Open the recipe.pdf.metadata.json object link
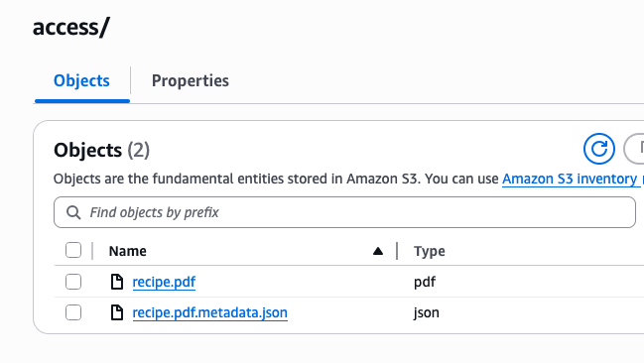 [210, 312]
